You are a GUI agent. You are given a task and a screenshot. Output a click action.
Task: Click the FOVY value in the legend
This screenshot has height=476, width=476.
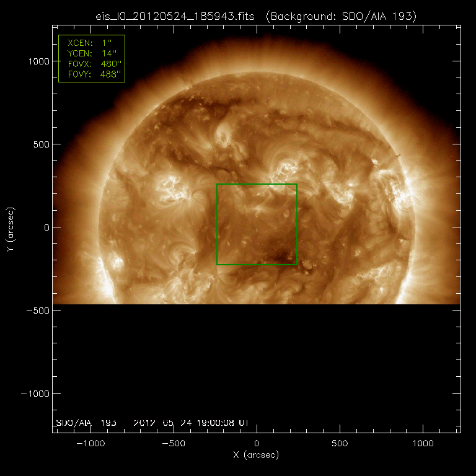pos(110,74)
